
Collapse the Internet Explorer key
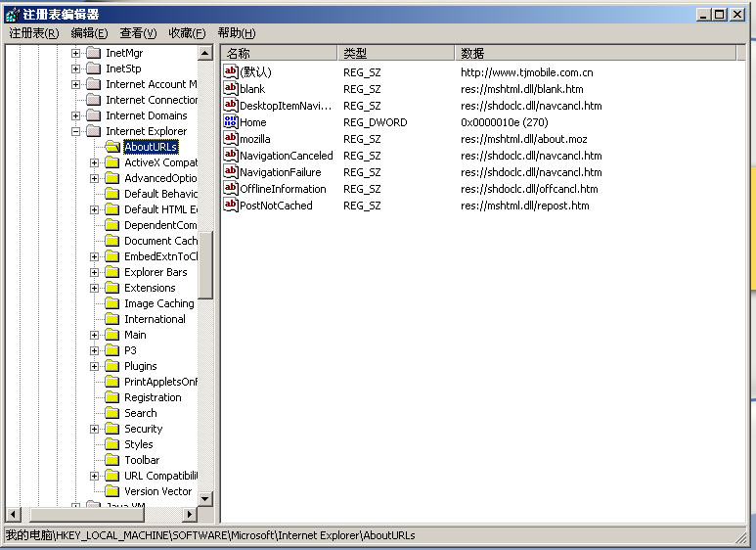pos(75,131)
